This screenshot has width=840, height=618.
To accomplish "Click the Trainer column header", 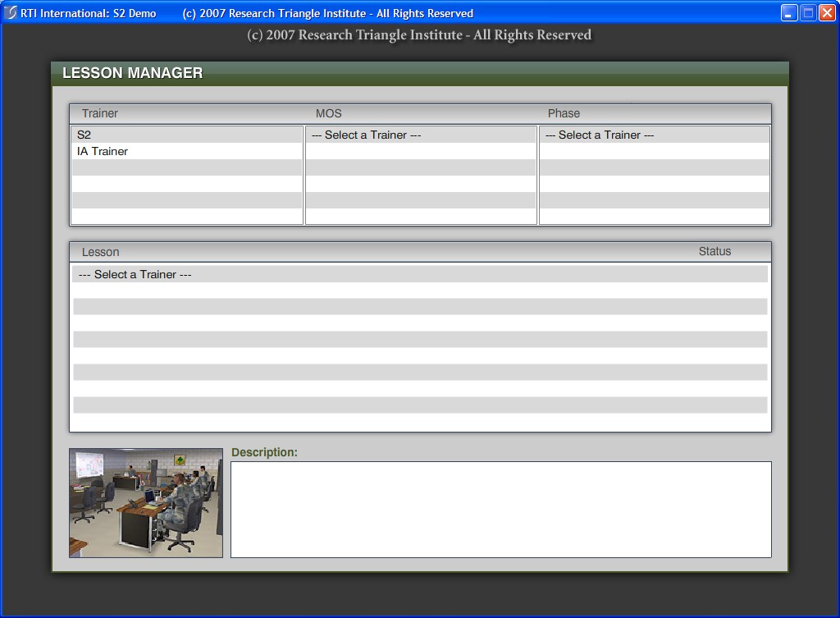I will tap(100, 113).
